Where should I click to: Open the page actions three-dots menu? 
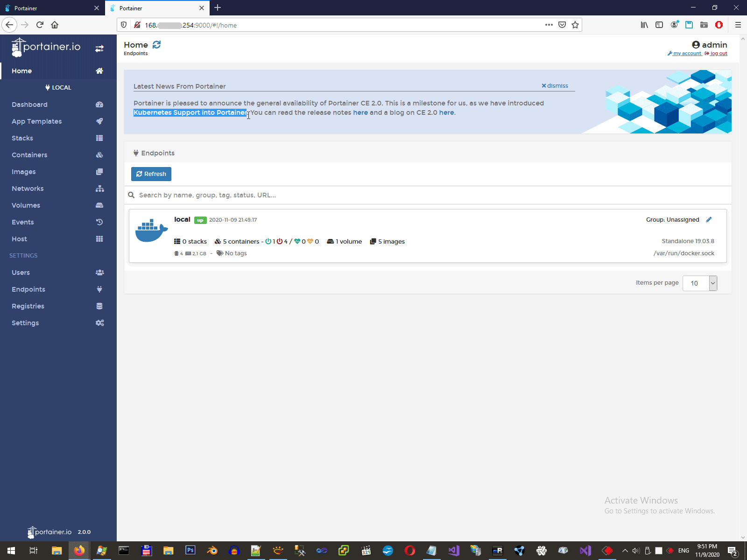click(x=549, y=25)
